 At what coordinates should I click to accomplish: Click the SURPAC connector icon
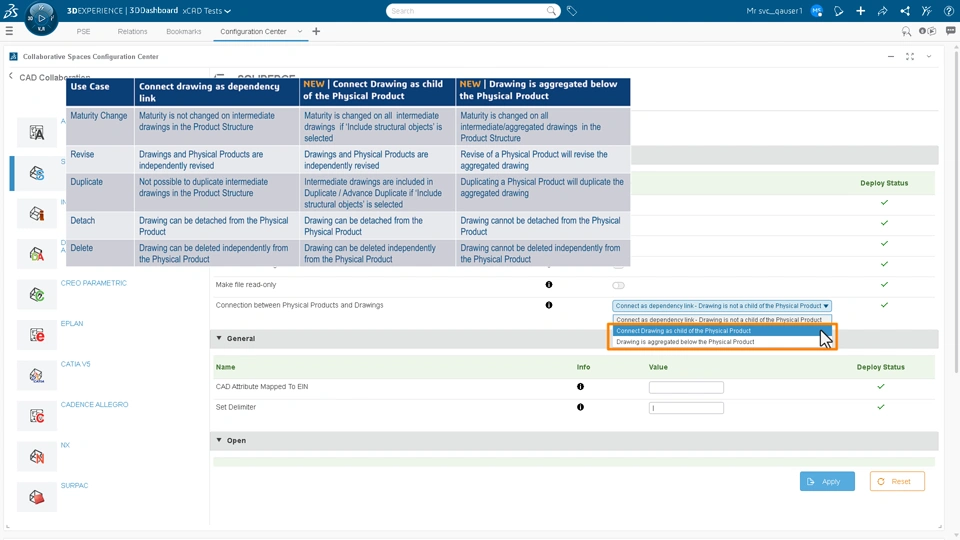click(x=37, y=497)
